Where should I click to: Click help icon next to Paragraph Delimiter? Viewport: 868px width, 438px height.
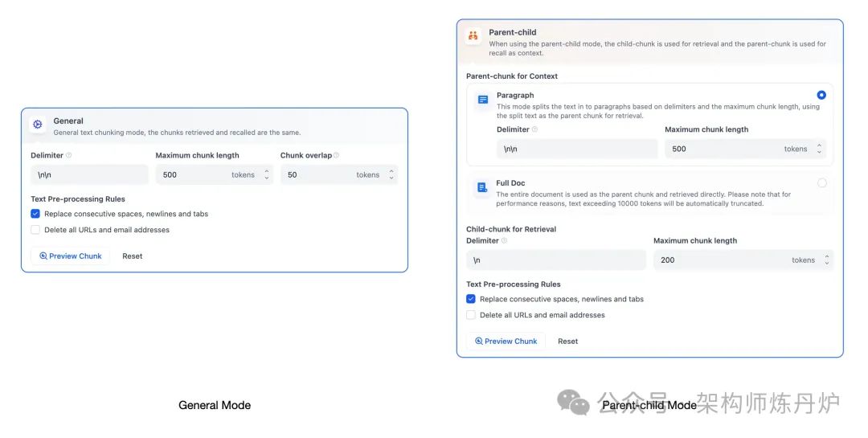click(x=535, y=129)
